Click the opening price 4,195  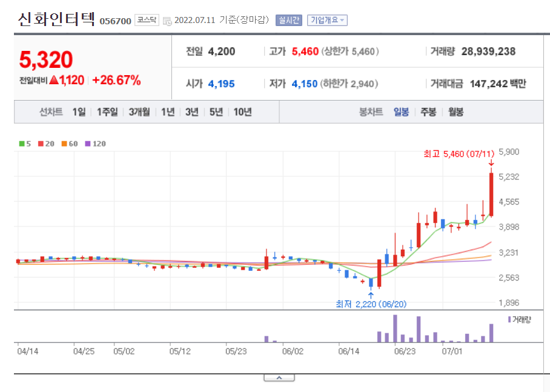click(x=221, y=84)
